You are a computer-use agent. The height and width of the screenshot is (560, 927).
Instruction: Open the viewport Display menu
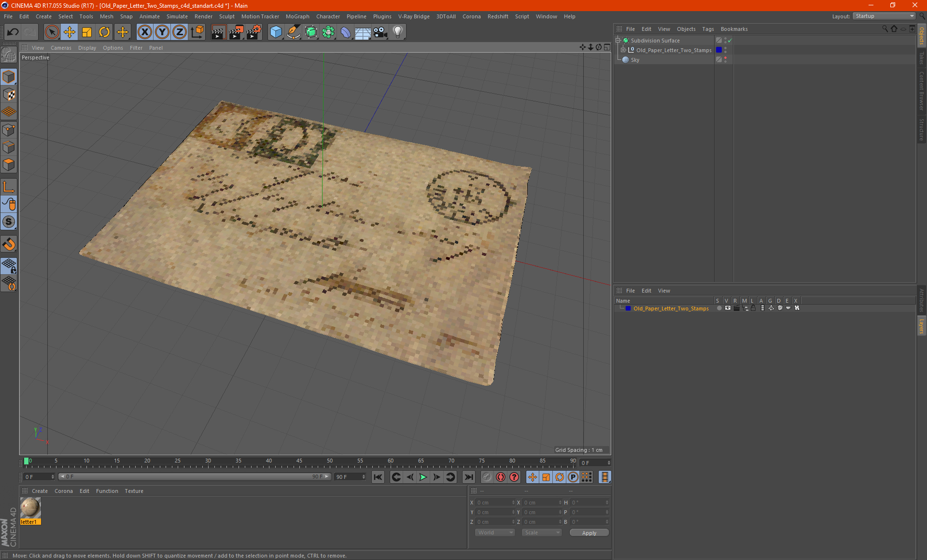point(87,48)
